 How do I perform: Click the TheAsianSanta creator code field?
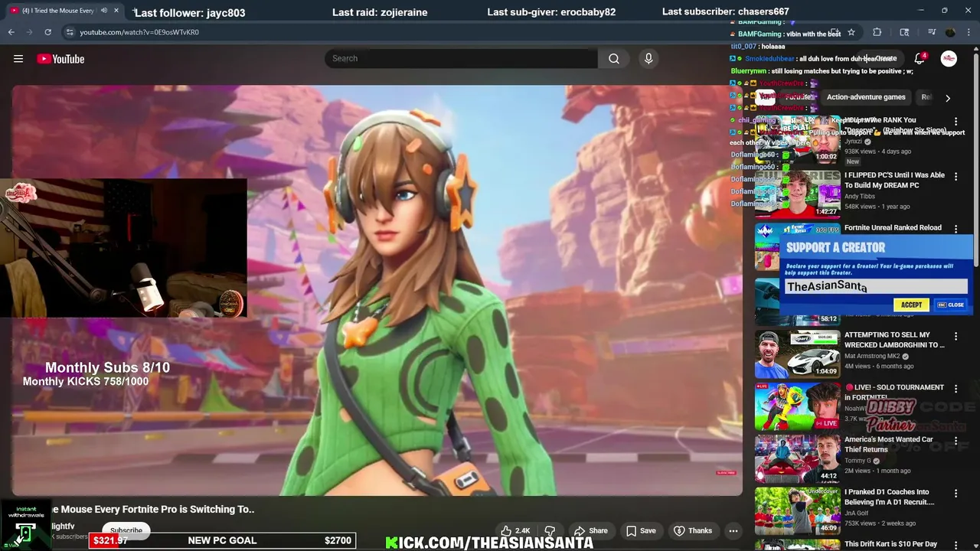[875, 286]
